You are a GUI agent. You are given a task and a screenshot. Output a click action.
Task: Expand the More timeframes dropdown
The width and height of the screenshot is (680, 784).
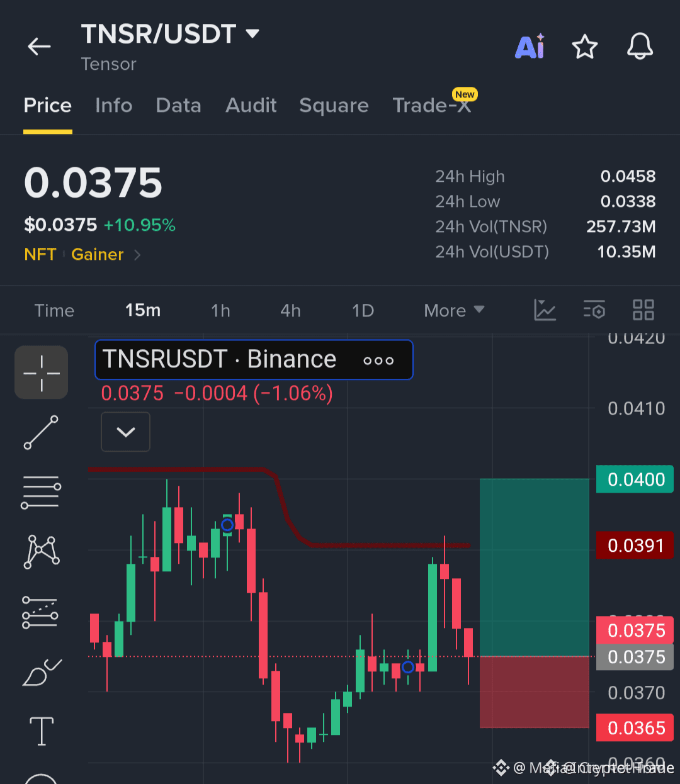tap(454, 310)
